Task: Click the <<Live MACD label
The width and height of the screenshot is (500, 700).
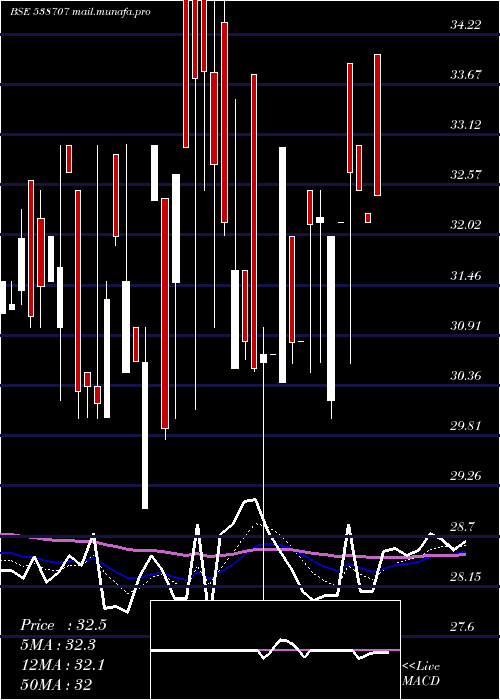Action: [421, 673]
